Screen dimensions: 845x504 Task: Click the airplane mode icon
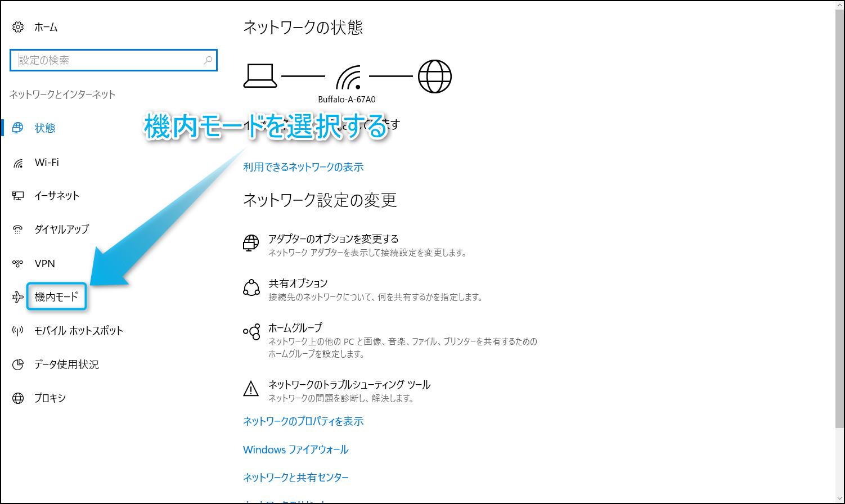(18, 297)
